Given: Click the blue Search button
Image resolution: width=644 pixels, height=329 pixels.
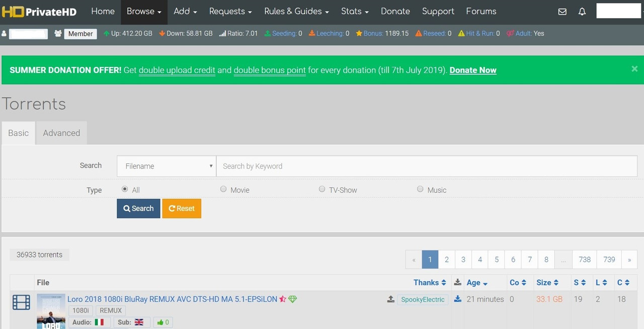Looking at the screenshot, I should tap(138, 208).
